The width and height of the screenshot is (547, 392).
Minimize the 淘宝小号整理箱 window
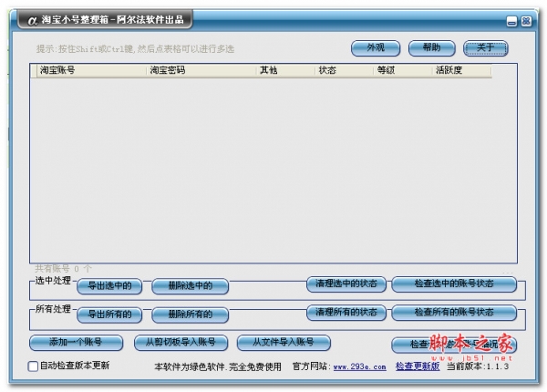point(511,22)
